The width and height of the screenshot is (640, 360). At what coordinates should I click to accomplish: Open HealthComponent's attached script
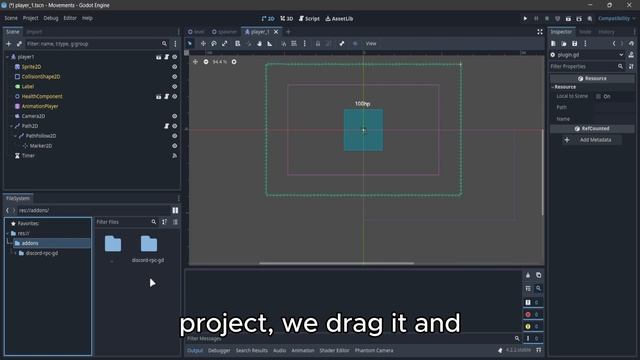point(167,96)
